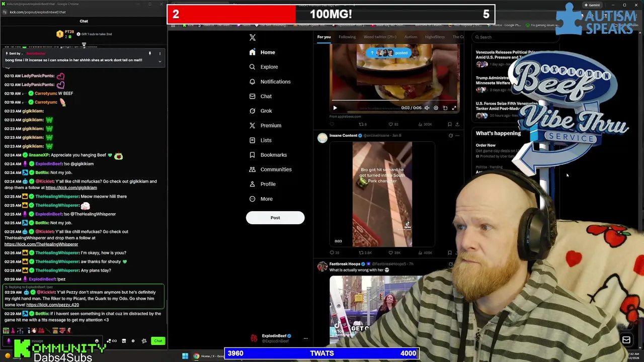Play the South Park character video
Image resolution: width=644 pixels, height=362 pixels.
pyautogui.click(x=382, y=194)
